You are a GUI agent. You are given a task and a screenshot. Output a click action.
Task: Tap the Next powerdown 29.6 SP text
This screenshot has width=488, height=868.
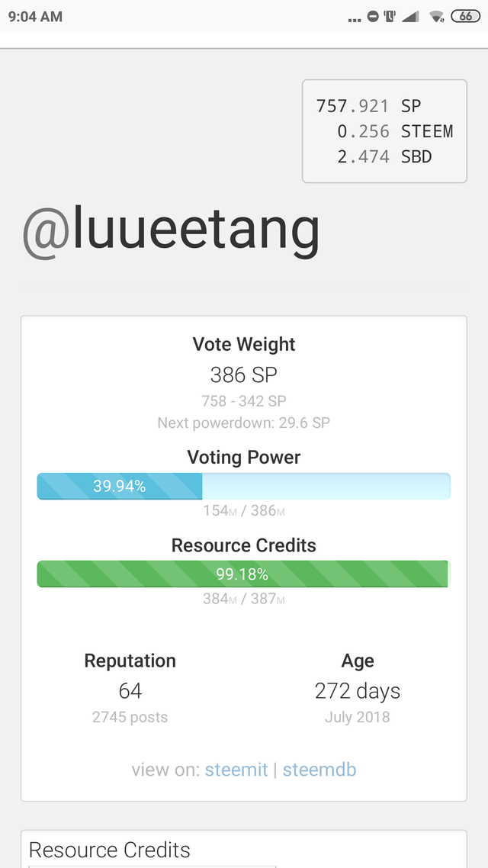(244, 423)
